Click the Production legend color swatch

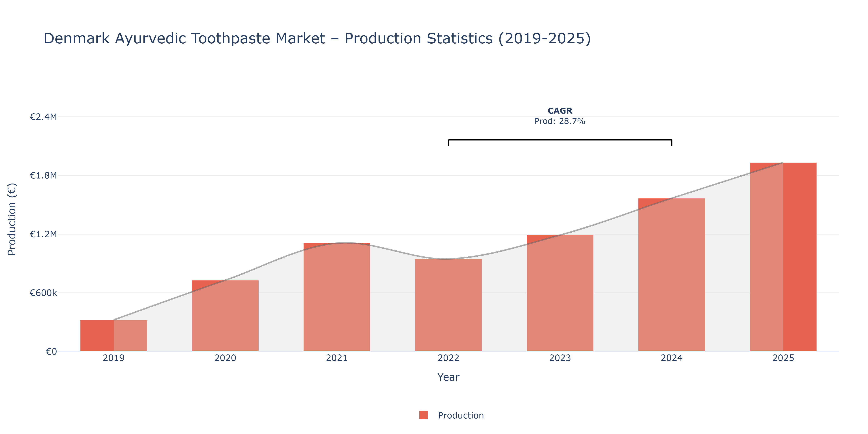click(x=423, y=415)
